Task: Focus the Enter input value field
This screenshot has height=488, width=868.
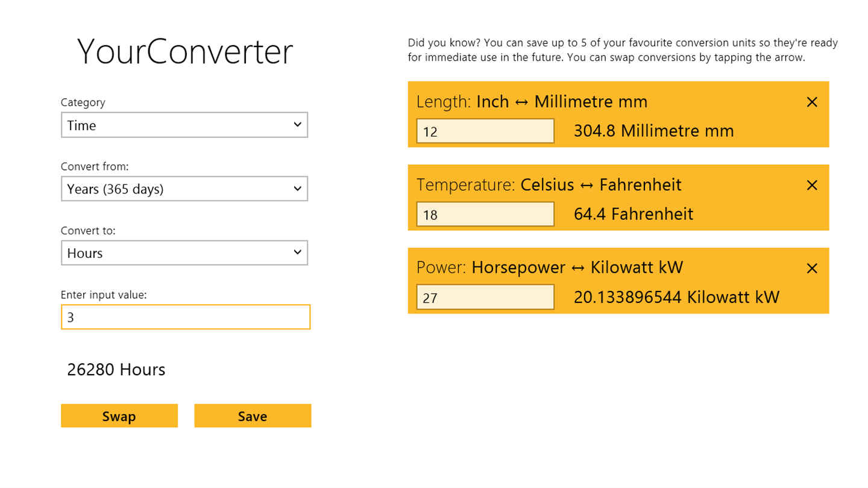Action: click(x=186, y=318)
